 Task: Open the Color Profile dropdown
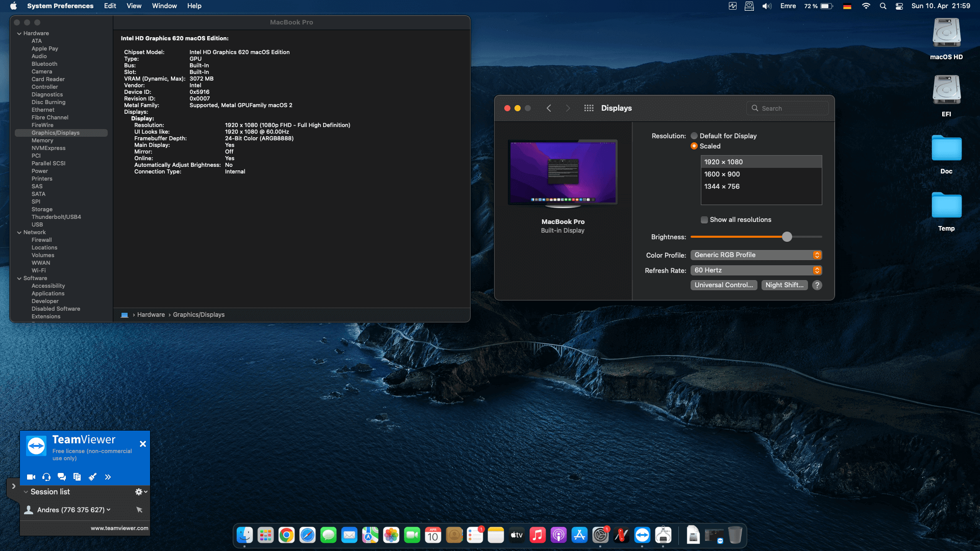coord(756,255)
